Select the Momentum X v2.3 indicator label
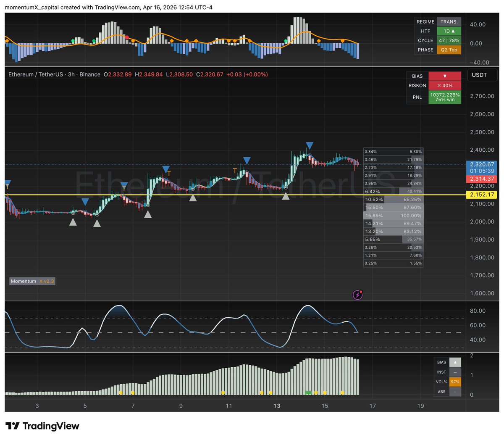Screen dimensions: 504x440 32,281
